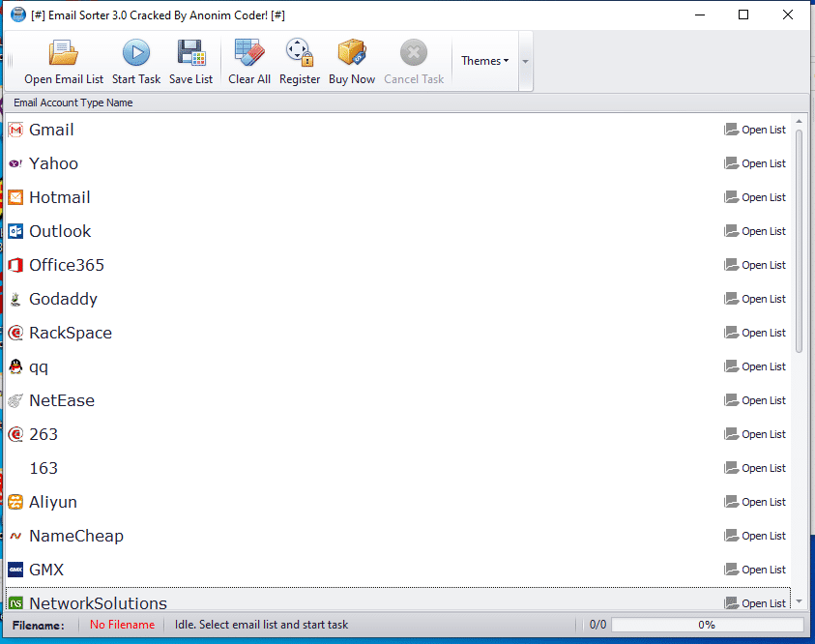The height and width of the screenshot is (644, 815).
Task: Click the 263 at-sign icon
Action: (x=15, y=434)
